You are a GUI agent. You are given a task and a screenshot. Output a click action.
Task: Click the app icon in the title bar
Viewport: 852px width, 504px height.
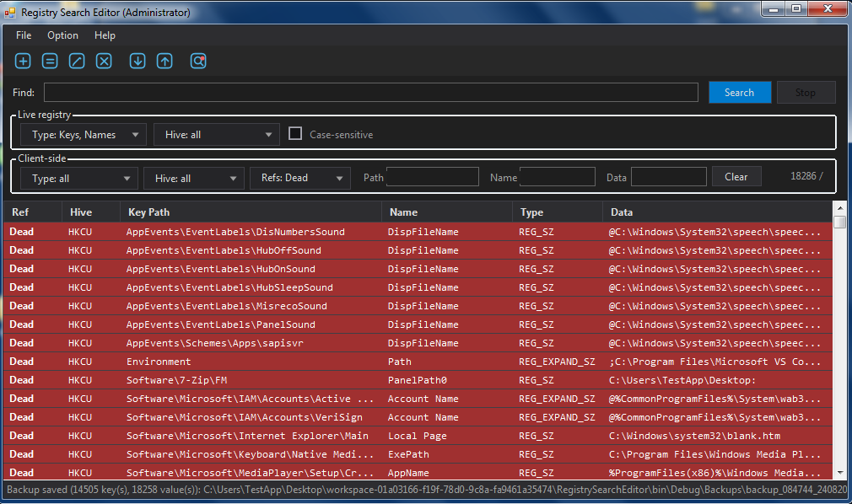coord(10,12)
